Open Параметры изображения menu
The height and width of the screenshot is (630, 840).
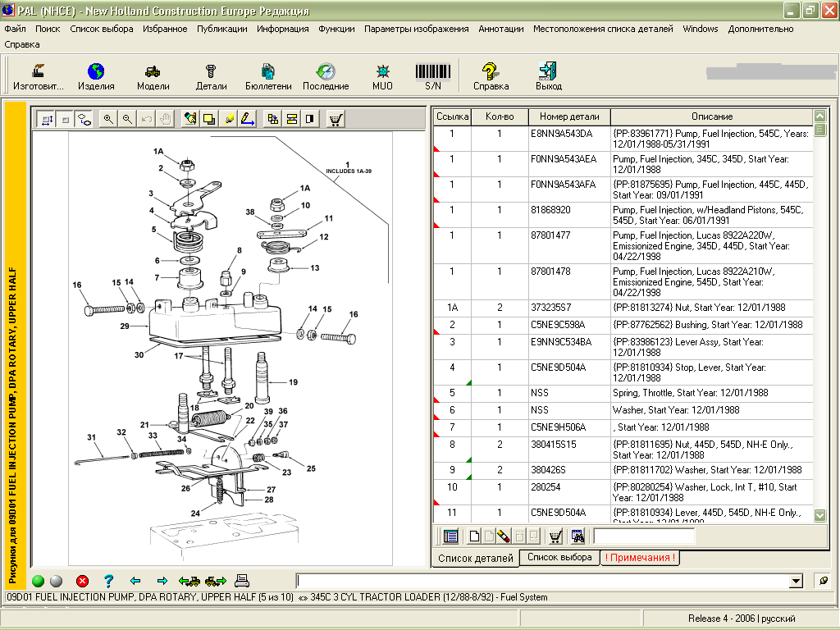pyautogui.click(x=416, y=29)
